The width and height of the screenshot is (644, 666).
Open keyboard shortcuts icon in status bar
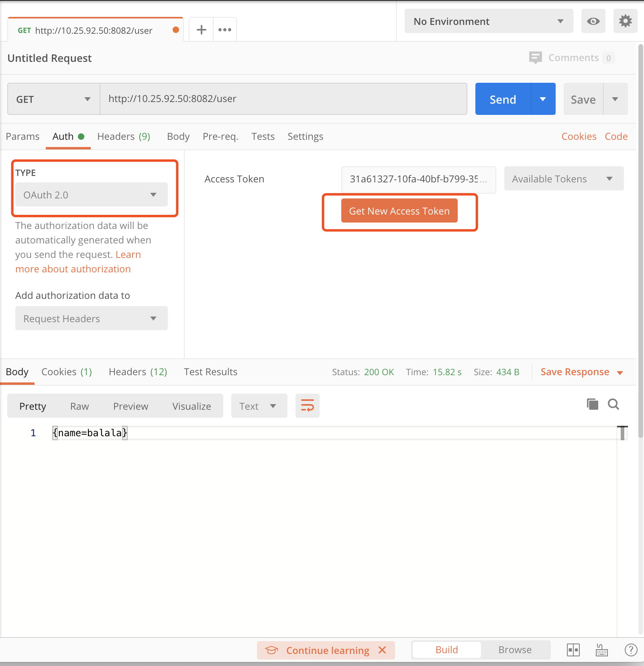tap(601, 650)
